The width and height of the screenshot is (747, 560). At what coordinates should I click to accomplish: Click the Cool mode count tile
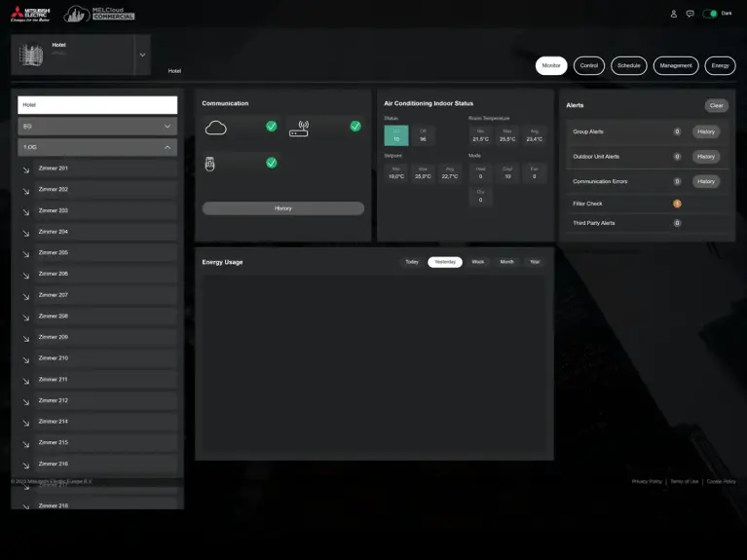coord(507,173)
